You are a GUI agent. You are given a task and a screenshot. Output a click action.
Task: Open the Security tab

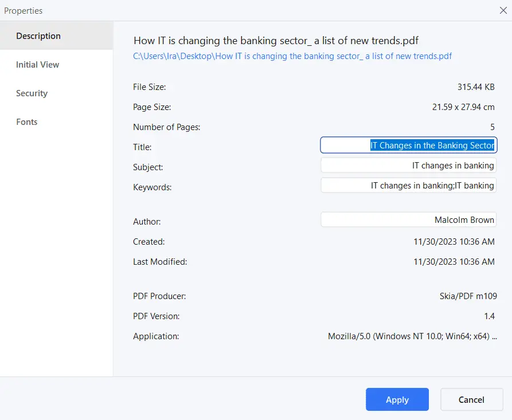31,93
